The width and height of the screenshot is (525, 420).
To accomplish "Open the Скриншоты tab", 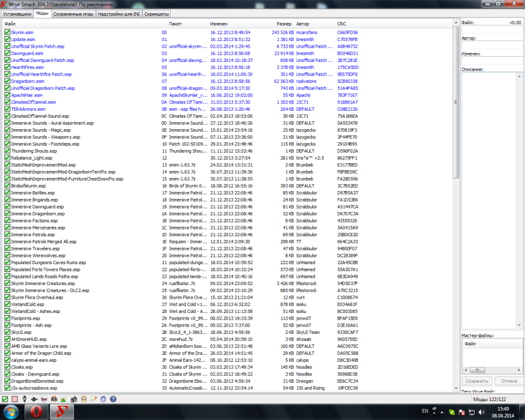I will point(156,14).
